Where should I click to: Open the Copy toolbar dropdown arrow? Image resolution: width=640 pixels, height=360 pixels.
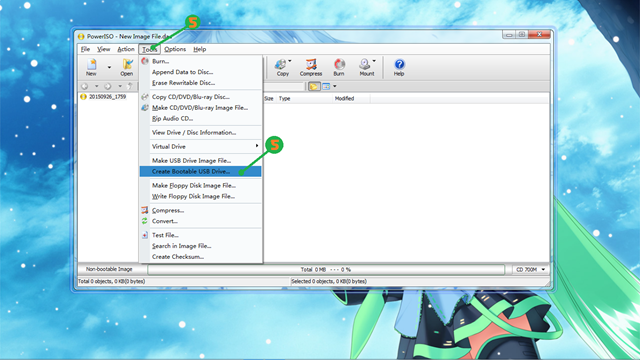pyautogui.click(x=290, y=61)
